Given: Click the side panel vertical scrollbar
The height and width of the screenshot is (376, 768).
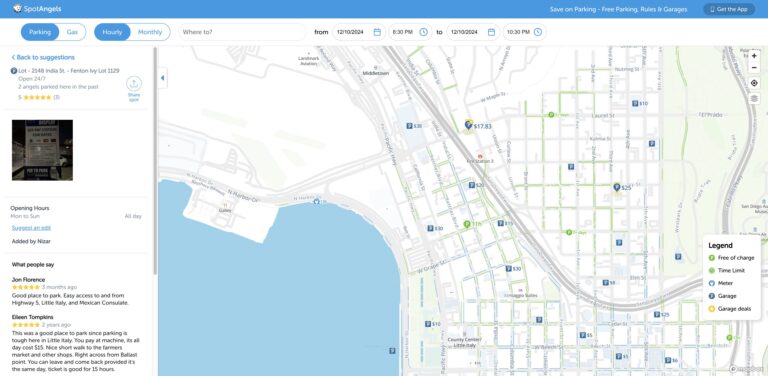Looking at the screenshot, I should pyautogui.click(x=155, y=160).
